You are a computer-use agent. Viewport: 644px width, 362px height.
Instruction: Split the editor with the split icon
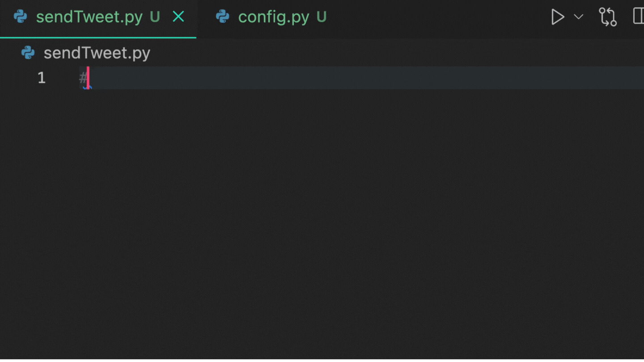[x=639, y=17]
